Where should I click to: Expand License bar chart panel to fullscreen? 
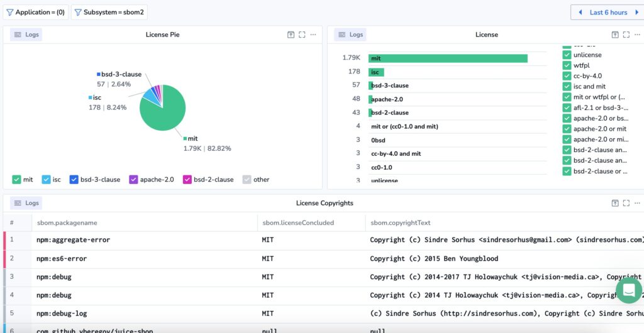point(626,35)
